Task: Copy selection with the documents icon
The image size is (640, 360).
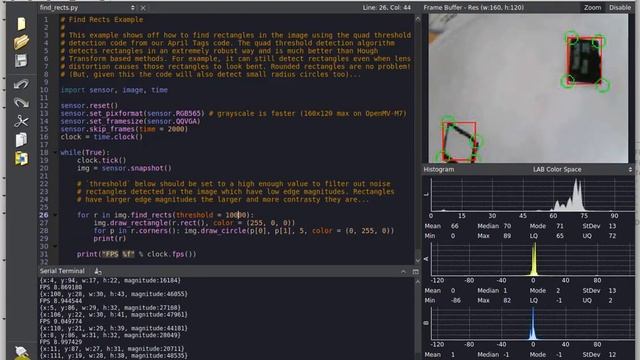Action: [21, 140]
